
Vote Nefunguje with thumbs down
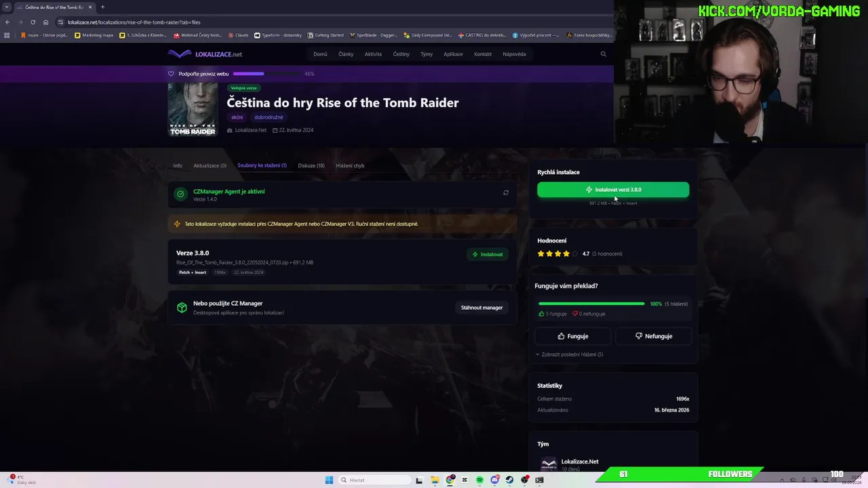[x=654, y=336]
